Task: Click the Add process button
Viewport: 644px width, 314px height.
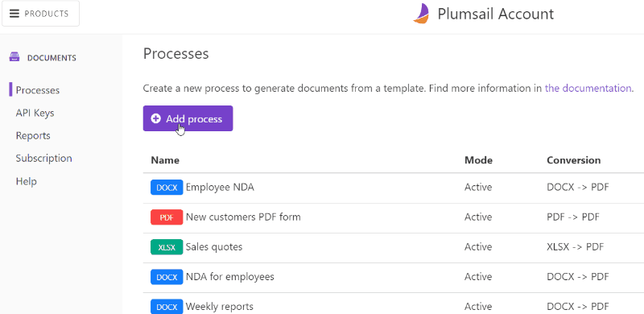Action: pos(188,118)
